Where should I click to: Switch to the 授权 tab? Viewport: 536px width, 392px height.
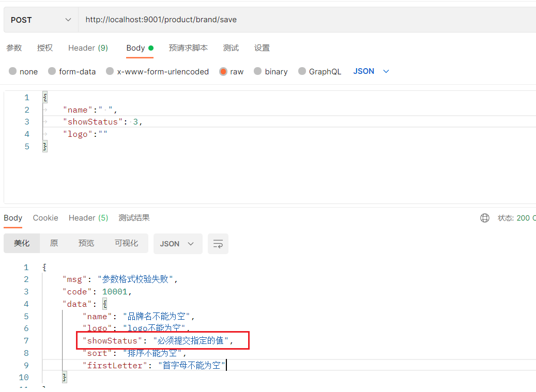[x=45, y=48]
